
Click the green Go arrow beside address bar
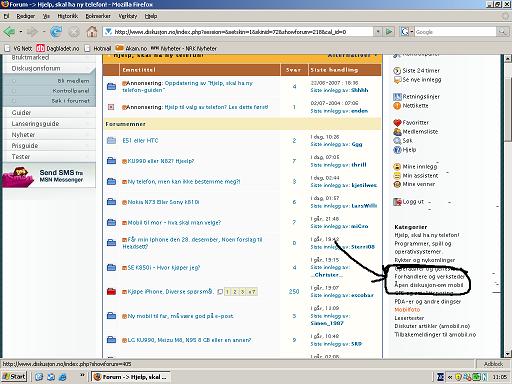(x=389, y=32)
